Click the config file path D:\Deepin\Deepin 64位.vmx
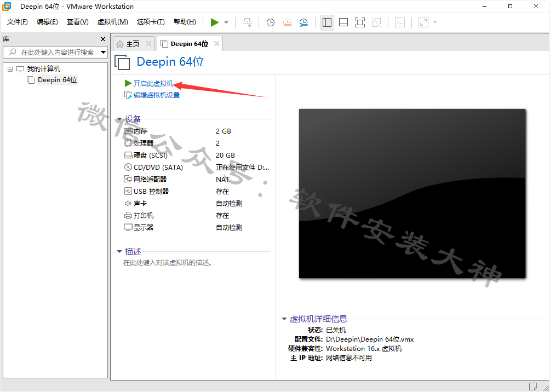The width and height of the screenshot is (550, 392). point(370,339)
